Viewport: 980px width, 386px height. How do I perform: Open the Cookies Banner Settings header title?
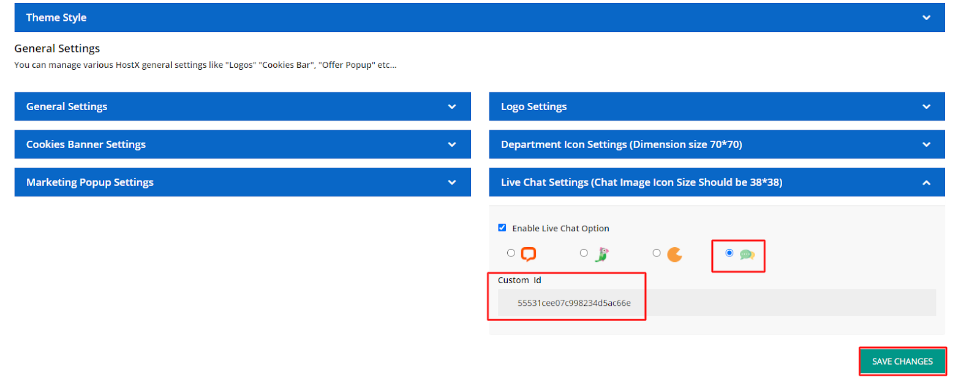86,144
